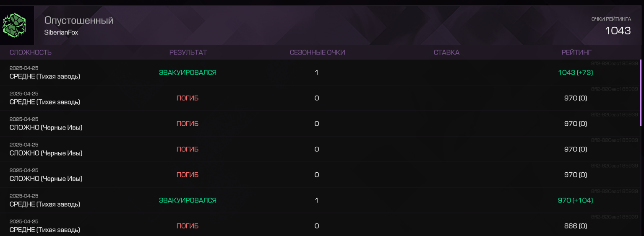Click ЭВАКУИРОВАЛСЯ result in the +73 row
This screenshot has height=236, width=644.
click(x=188, y=73)
